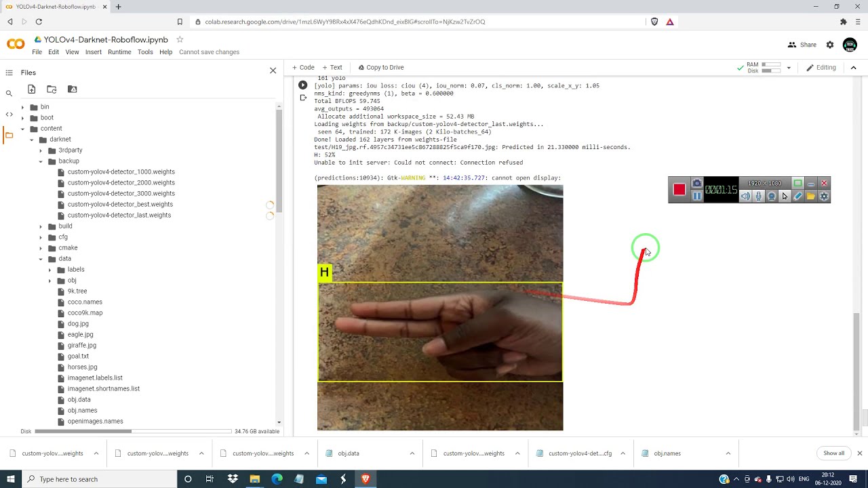Show all downloads
Viewport: 868px width, 488px height.
(833, 453)
